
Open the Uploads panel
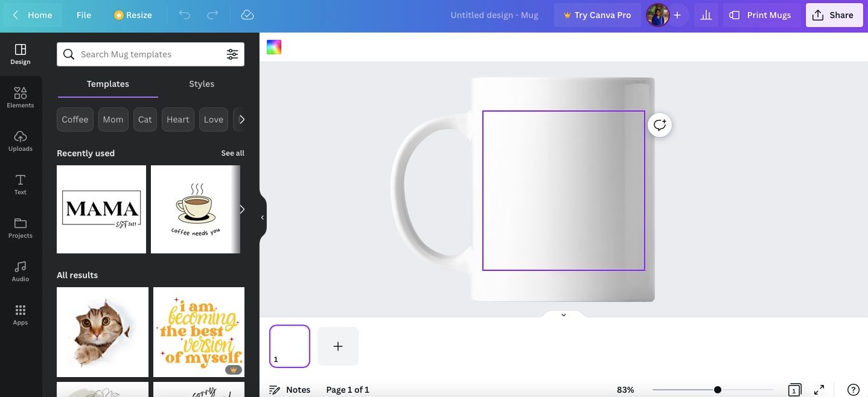21,141
